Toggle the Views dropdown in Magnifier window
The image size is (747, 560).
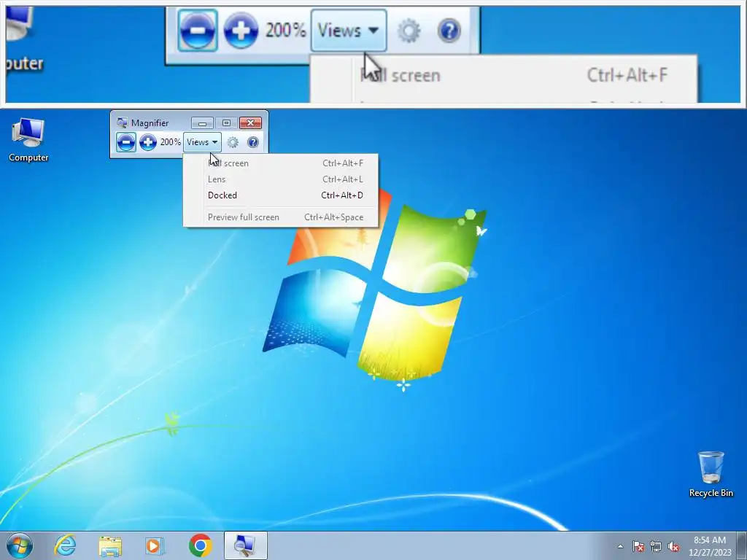[203, 142]
